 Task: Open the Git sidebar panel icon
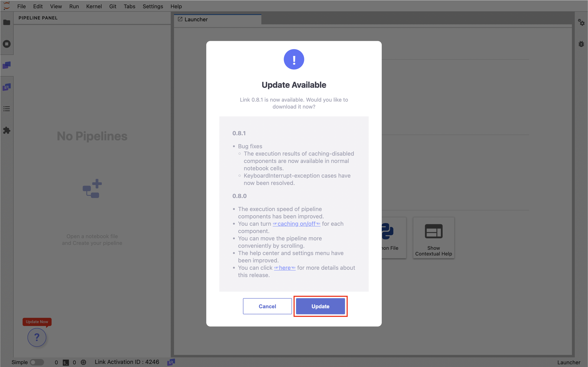click(7, 87)
